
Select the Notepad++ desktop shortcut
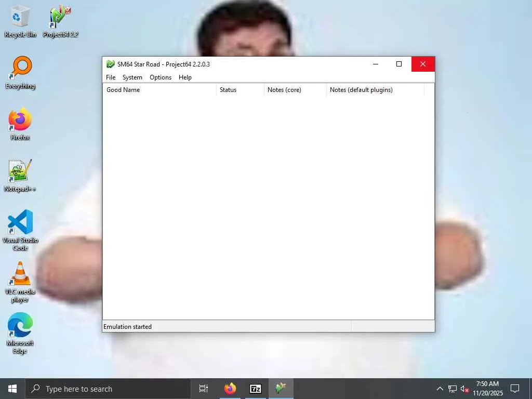[20, 176]
